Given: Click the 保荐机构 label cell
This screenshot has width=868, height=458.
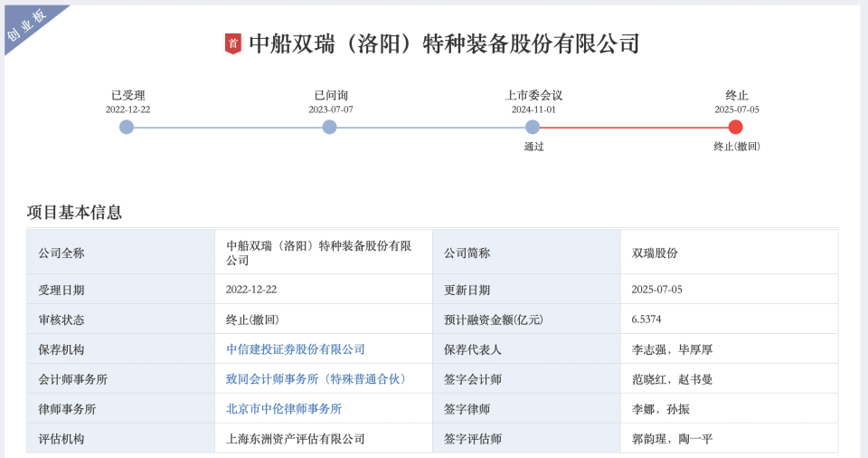Looking at the screenshot, I should [120, 349].
